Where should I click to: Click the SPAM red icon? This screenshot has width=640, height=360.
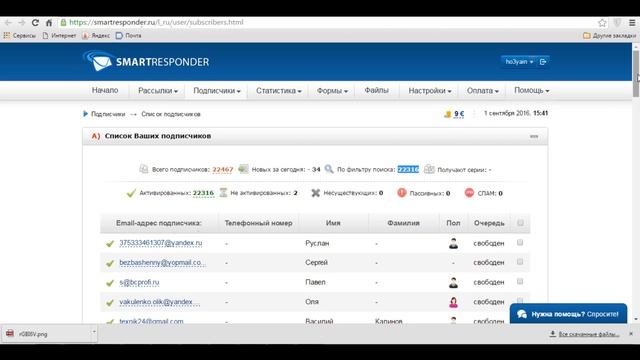click(469, 192)
